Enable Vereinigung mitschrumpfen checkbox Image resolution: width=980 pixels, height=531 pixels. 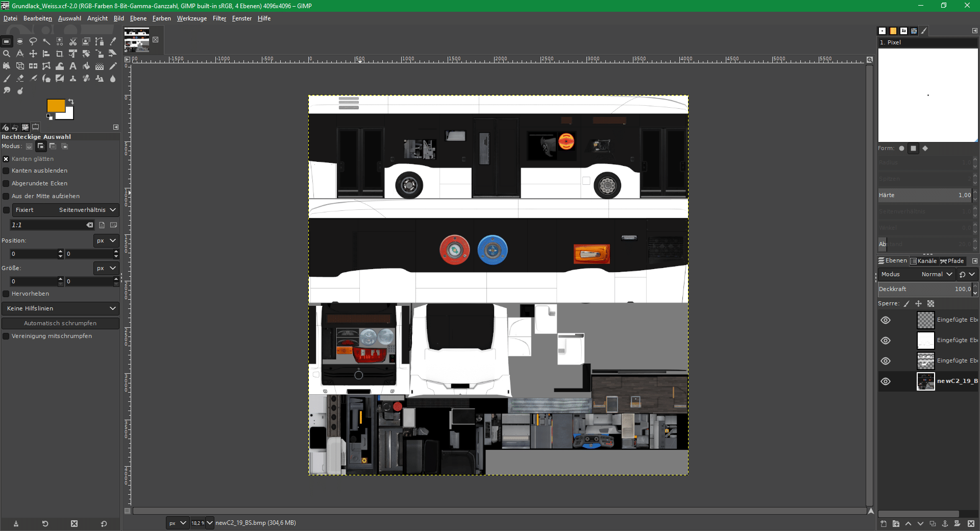coord(6,336)
